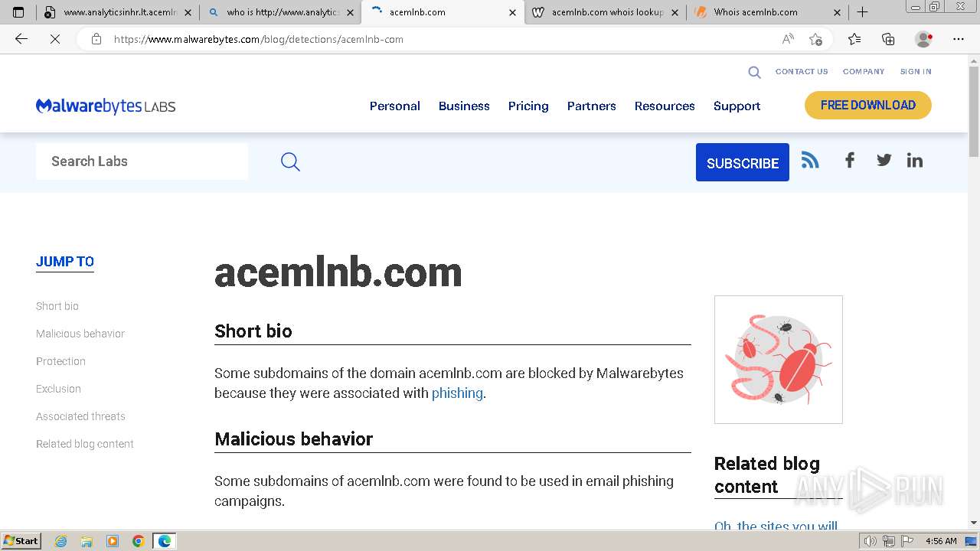Open the Windows Start menu
980x551 pixels.
pyautogui.click(x=21, y=541)
